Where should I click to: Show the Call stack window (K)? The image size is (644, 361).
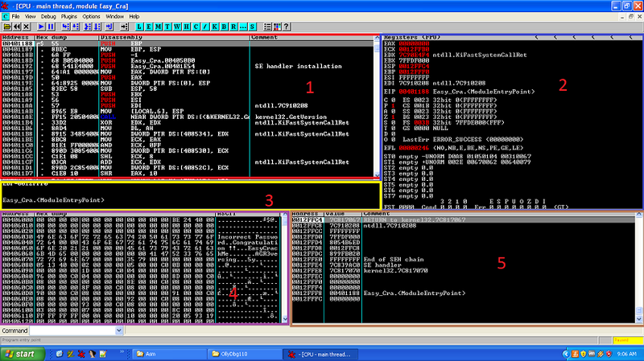pos(215,27)
